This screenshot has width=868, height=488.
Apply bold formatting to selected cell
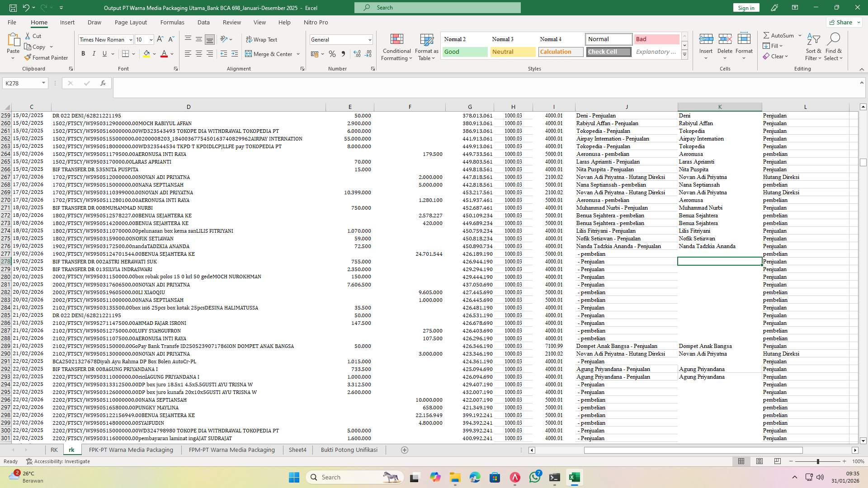(83, 53)
